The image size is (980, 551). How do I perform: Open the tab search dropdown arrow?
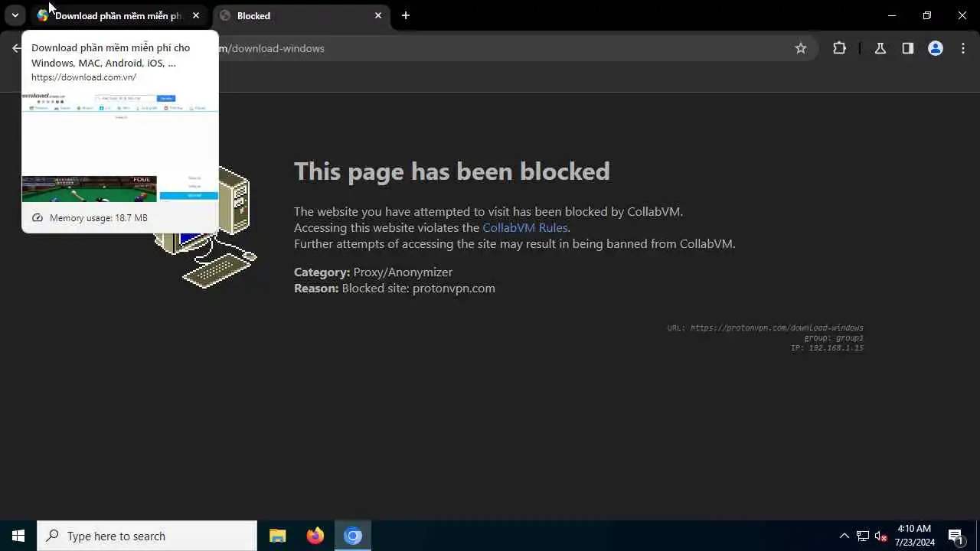[15, 15]
